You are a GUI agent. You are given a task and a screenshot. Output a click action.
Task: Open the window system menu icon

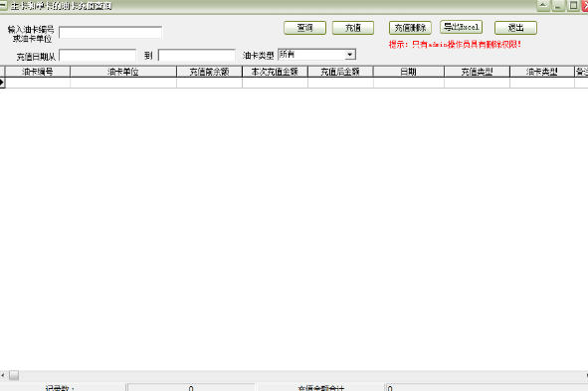[x=3, y=6]
